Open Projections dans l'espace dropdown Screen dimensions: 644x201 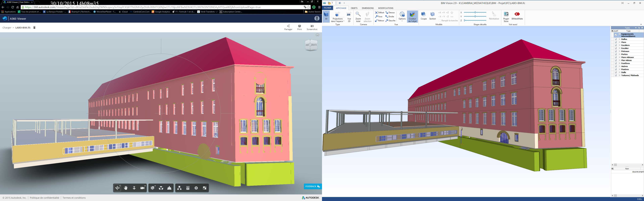(x=337, y=20)
